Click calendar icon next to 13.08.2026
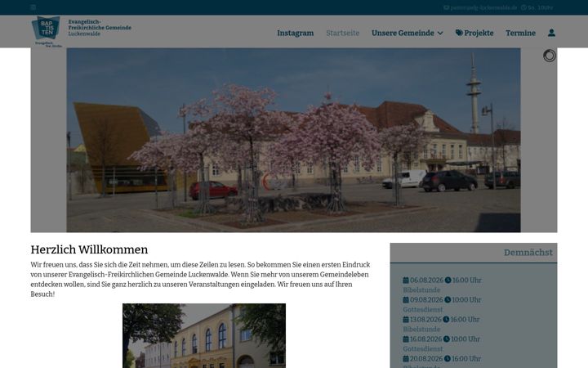Image resolution: width=588 pixels, height=368 pixels. pyautogui.click(x=406, y=319)
